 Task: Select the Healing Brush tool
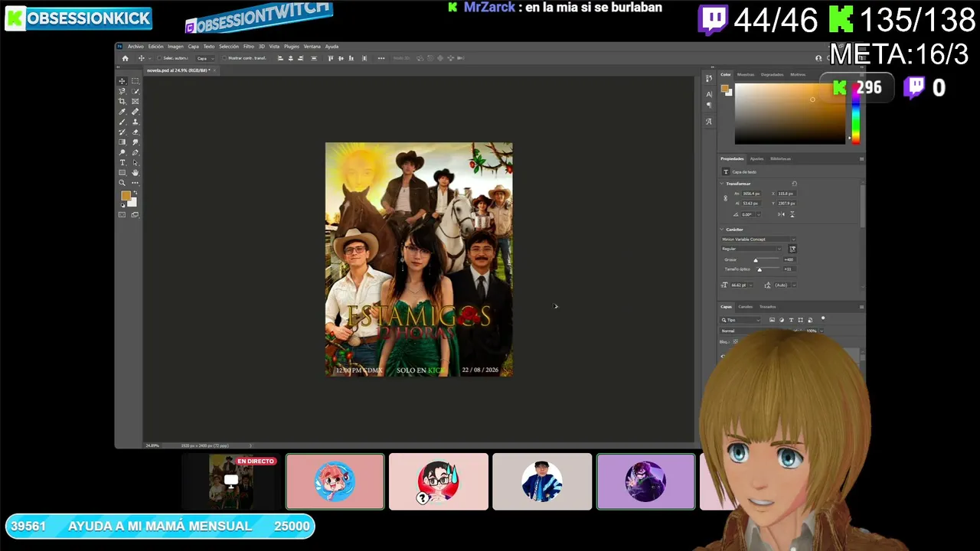coord(136,112)
